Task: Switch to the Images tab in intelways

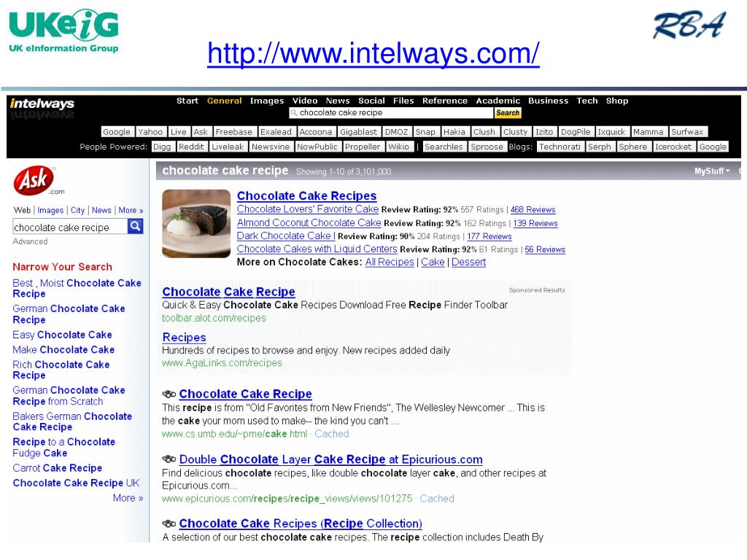Action: pos(267,101)
